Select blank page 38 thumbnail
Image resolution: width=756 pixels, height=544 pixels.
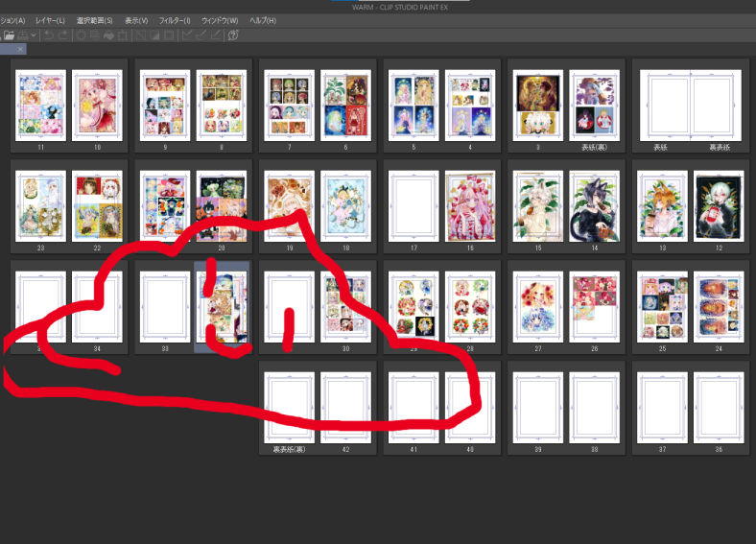595,408
